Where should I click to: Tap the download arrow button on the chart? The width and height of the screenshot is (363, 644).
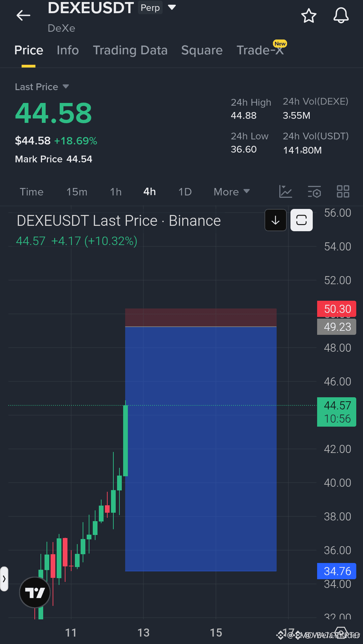(x=276, y=220)
